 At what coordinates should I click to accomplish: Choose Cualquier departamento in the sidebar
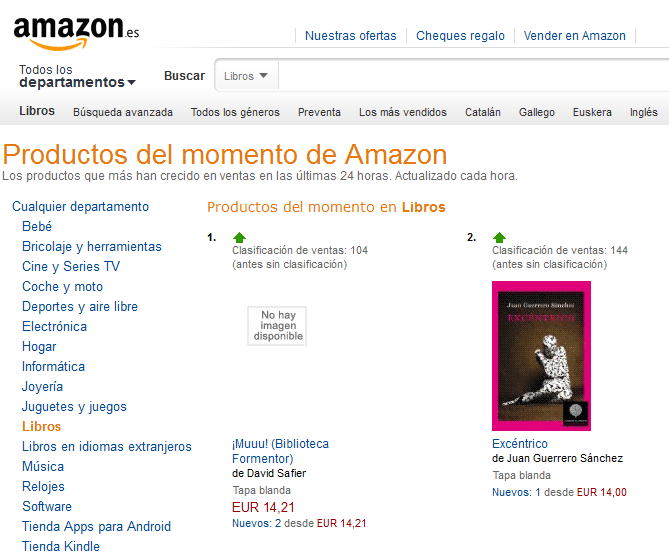(80, 207)
